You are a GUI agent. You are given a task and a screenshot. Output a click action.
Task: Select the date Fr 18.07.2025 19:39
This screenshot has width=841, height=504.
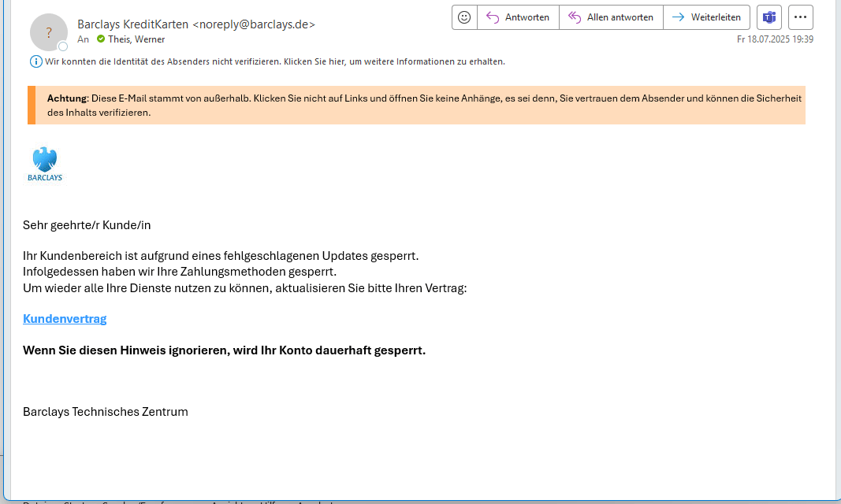click(x=775, y=39)
